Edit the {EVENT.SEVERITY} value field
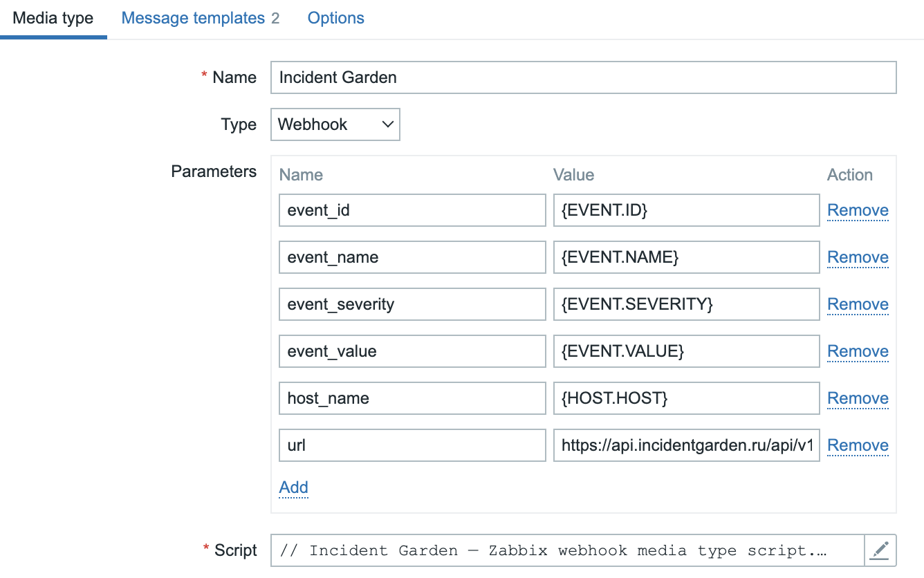The image size is (924, 578). [x=686, y=304]
